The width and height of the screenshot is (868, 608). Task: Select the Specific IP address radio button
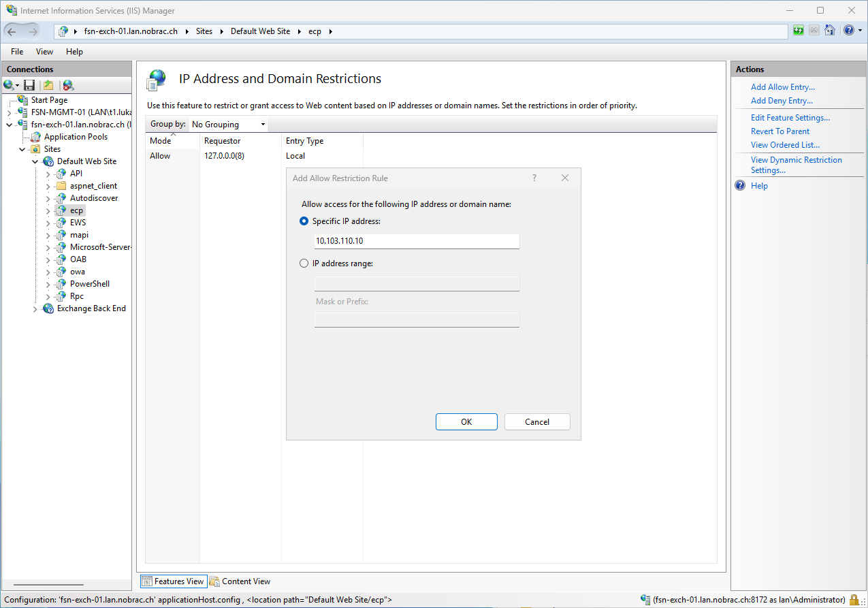[304, 221]
